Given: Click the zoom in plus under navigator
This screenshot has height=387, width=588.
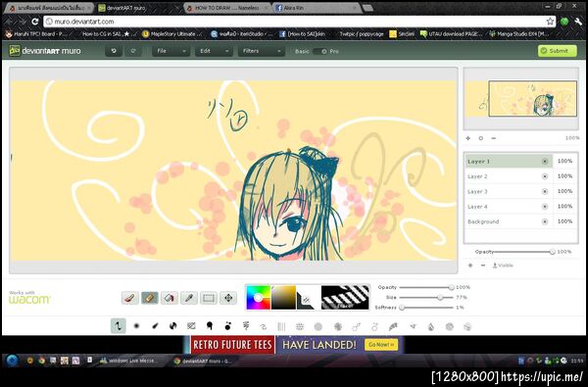Looking at the screenshot, I should [x=468, y=138].
